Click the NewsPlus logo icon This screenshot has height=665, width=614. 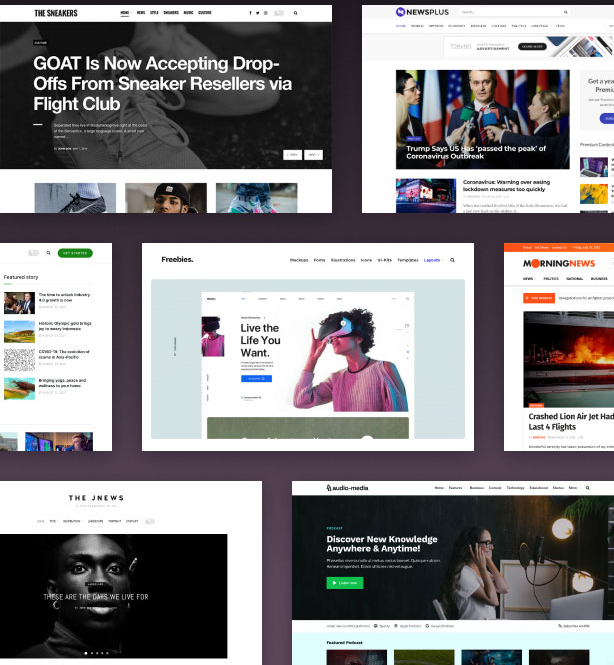pos(400,12)
